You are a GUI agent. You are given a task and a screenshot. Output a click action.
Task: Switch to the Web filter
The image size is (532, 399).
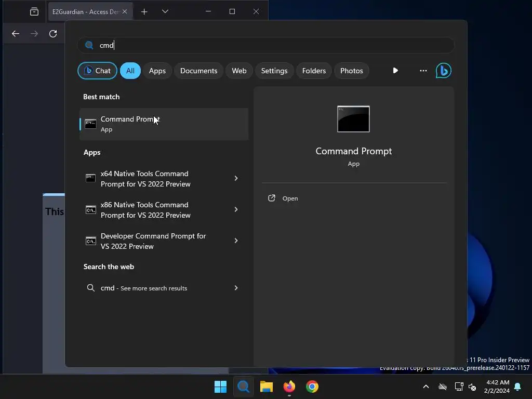pos(239,71)
